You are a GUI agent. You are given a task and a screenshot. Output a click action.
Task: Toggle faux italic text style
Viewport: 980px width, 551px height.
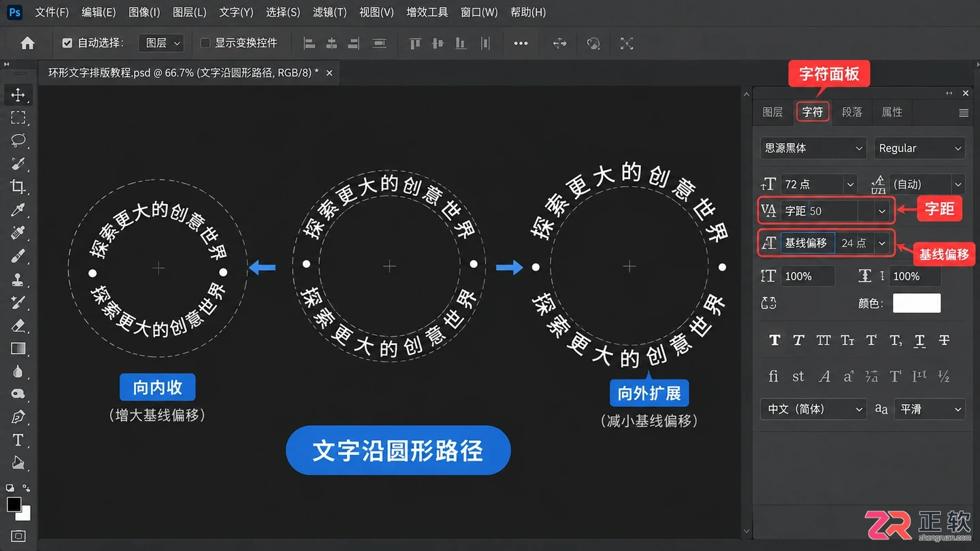pos(799,340)
